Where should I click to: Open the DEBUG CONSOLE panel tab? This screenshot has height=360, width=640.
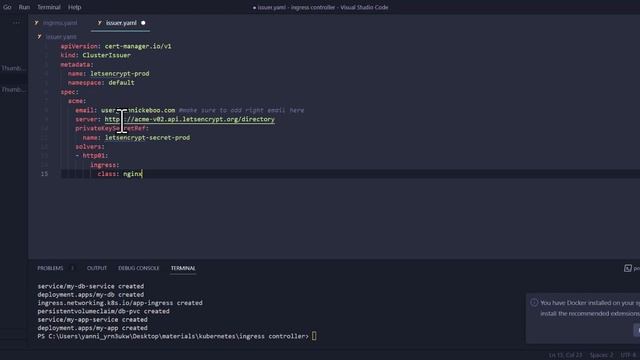[138, 268]
